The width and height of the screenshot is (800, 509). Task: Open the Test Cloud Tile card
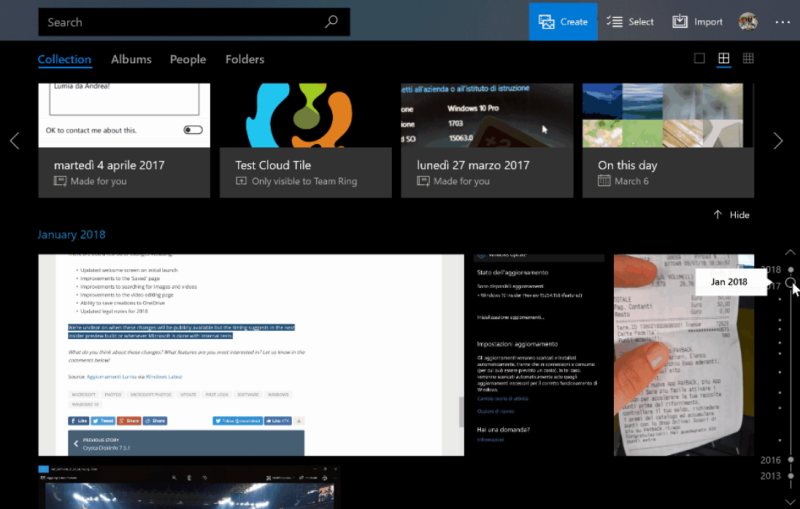(306, 140)
